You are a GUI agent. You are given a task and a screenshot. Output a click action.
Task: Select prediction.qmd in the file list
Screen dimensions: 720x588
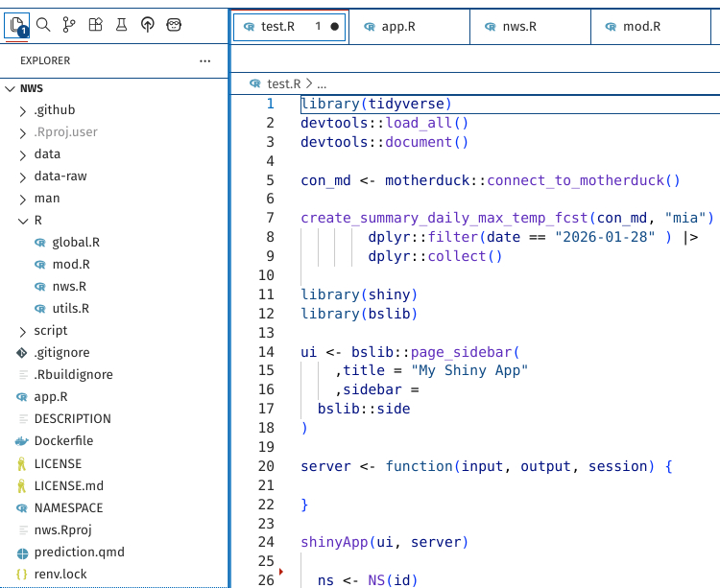click(x=79, y=553)
